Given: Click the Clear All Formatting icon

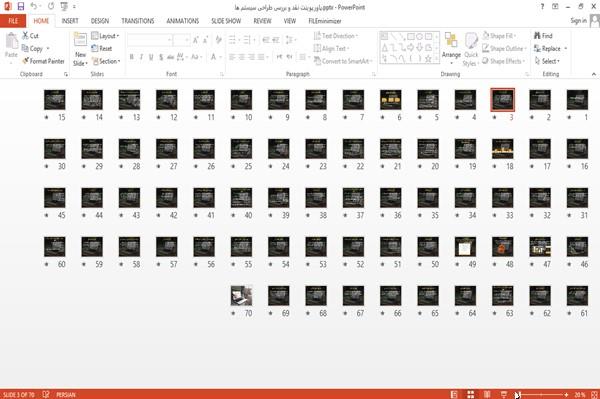Looking at the screenshot, I should tap(218, 40).
